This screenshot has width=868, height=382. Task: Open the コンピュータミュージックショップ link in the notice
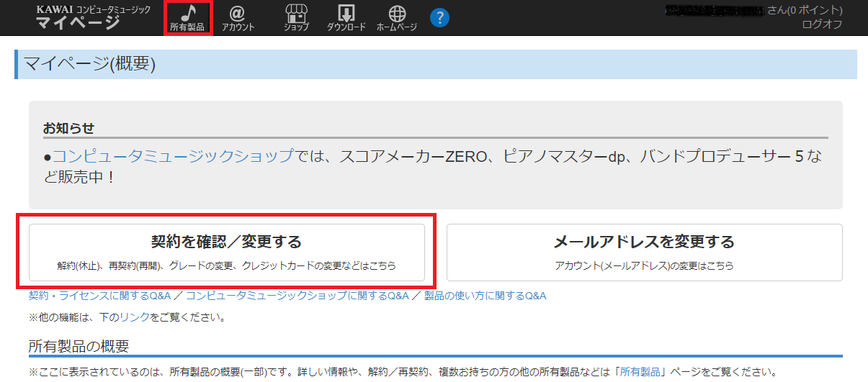point(173,156)
